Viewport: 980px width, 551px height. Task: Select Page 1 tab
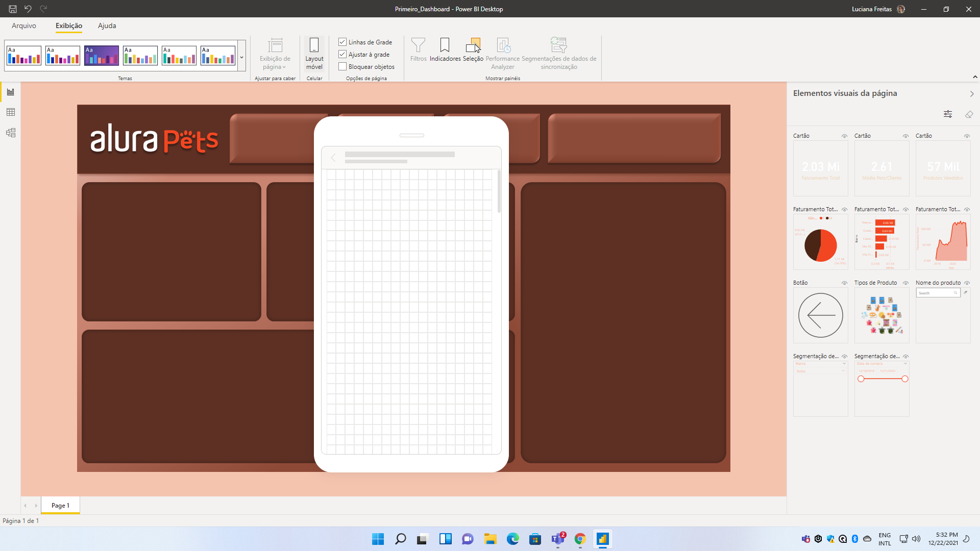point(60,506)
